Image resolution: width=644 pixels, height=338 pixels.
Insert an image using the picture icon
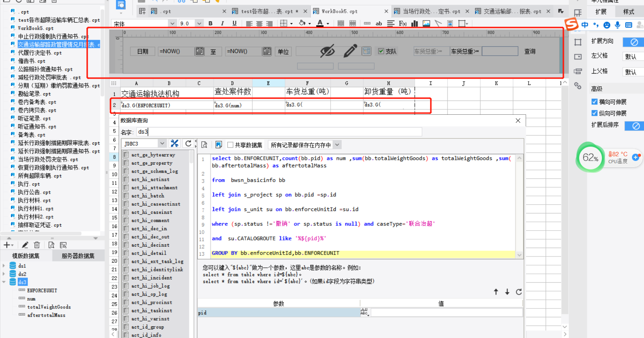point(426,24)
